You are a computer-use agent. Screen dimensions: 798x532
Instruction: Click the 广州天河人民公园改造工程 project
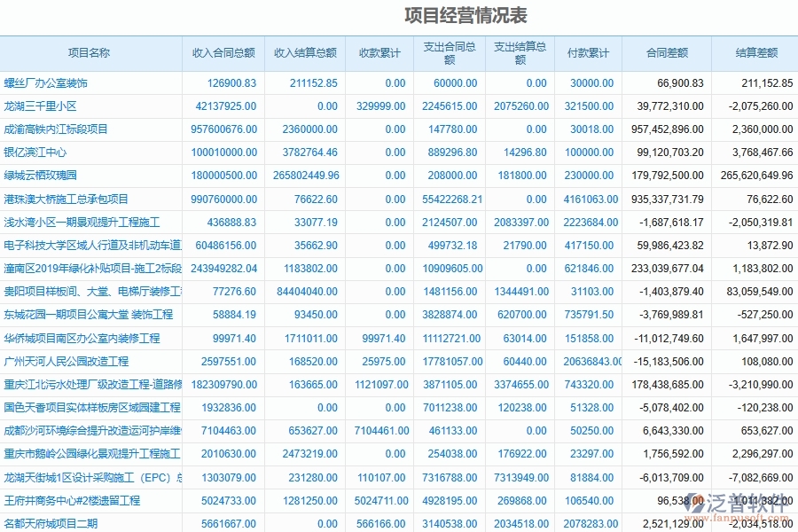(x=66, y=362)
